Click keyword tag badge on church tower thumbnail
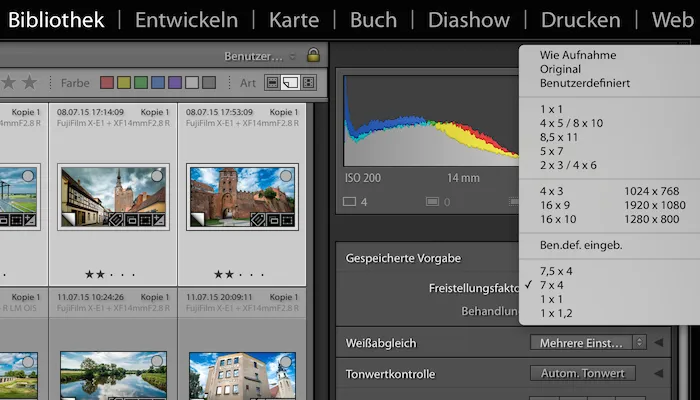The height and width of the screenshot is (400, 700). [x=115, y=220]
